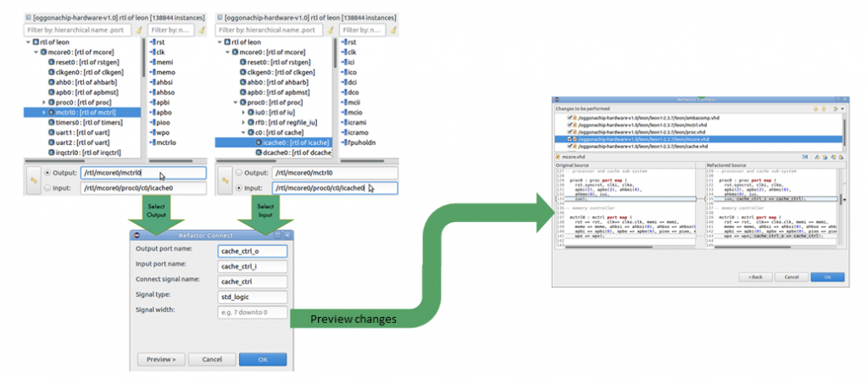868x379 pixels.
Task: Go to previous change arrow in preview
Action: [824, 109]
